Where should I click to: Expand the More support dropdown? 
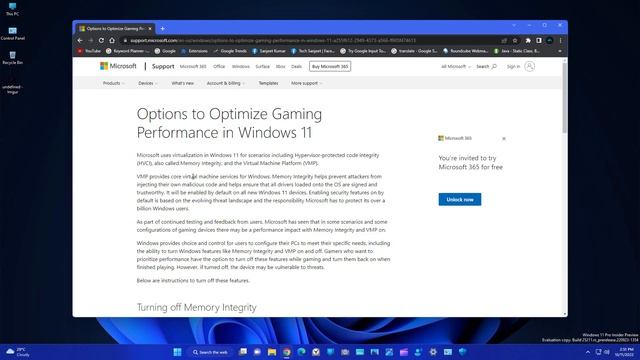[x=306, y=83]
